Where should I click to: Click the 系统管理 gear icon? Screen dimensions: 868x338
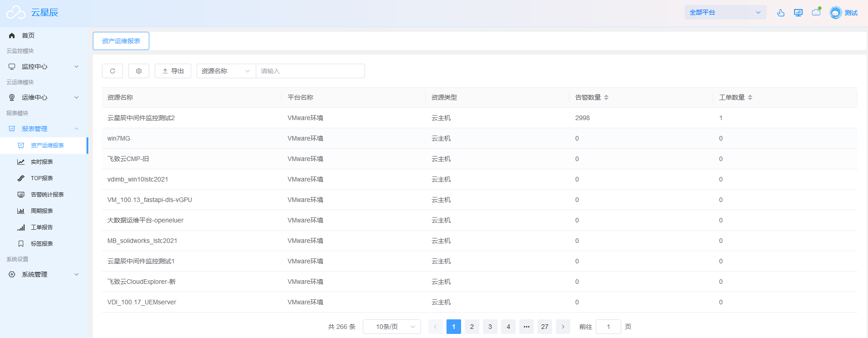[x=12, y=274]
